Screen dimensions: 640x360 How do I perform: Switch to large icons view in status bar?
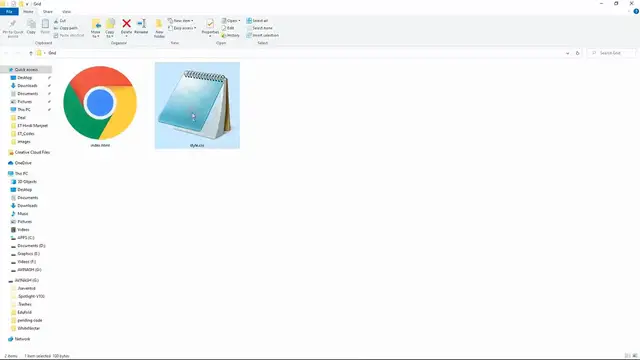(x=635, y=356)
